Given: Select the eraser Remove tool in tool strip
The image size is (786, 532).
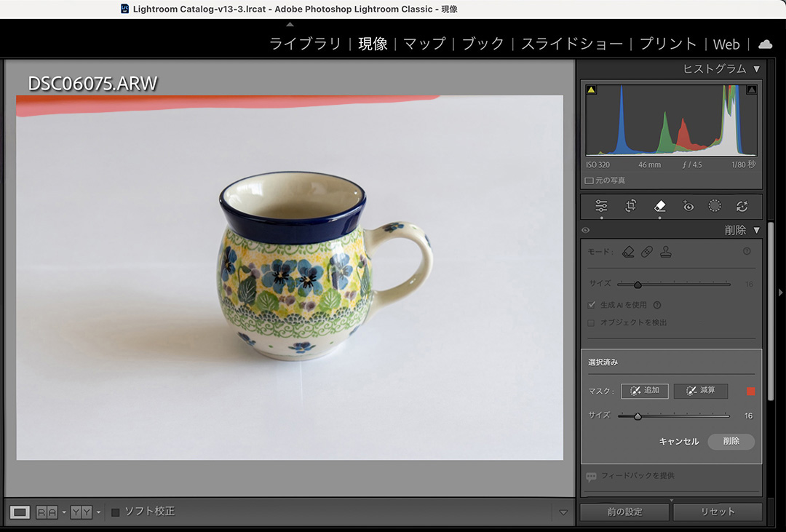Looking at the screenshot, I should coord(659,206).
